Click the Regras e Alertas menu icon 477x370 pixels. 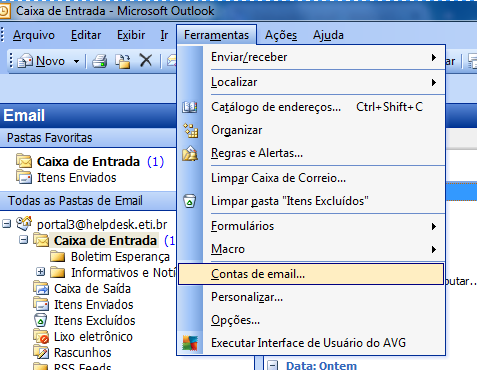[190, 153]
